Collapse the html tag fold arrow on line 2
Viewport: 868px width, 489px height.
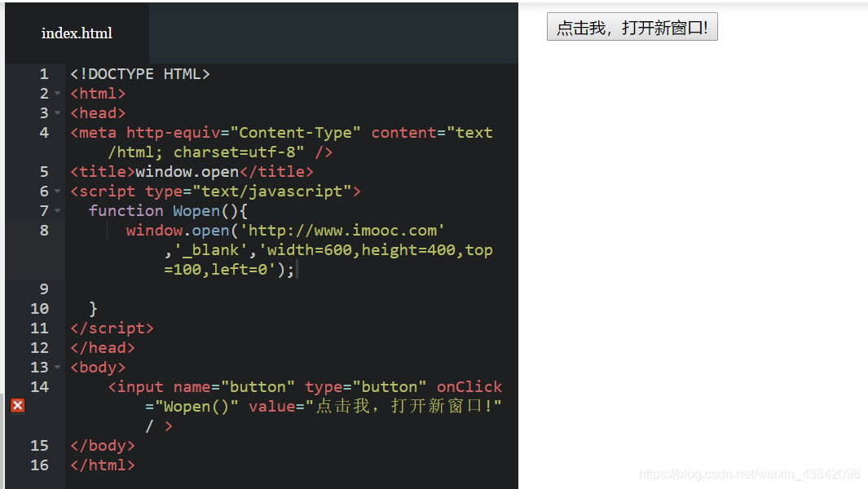pyautogui.click(x=58, y=94)
